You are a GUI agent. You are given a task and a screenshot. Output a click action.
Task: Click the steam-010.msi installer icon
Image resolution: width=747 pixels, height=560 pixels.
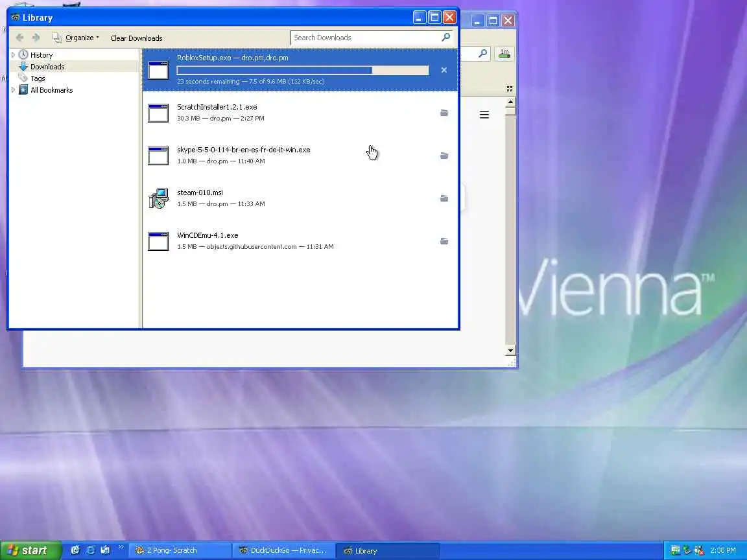[158, 198]
